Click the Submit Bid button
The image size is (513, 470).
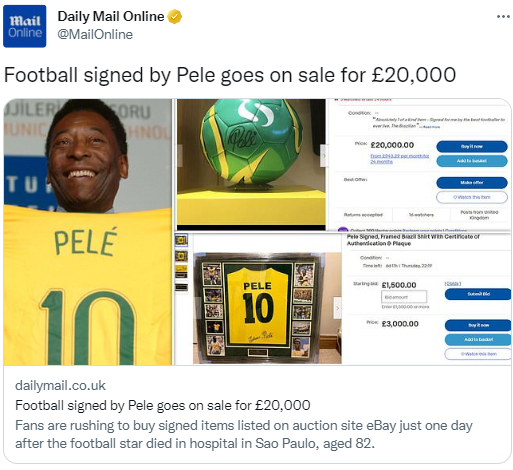pyautogui.click(x=478, y=294)
